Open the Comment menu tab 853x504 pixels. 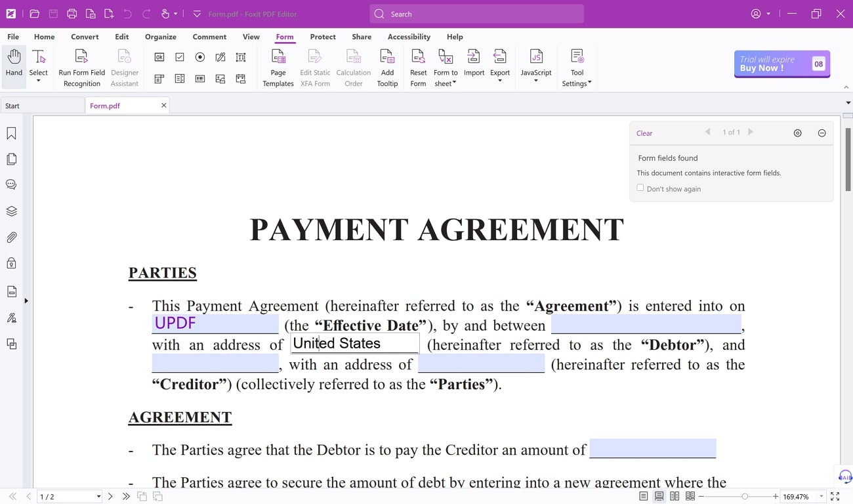click(x=209, y=37)
